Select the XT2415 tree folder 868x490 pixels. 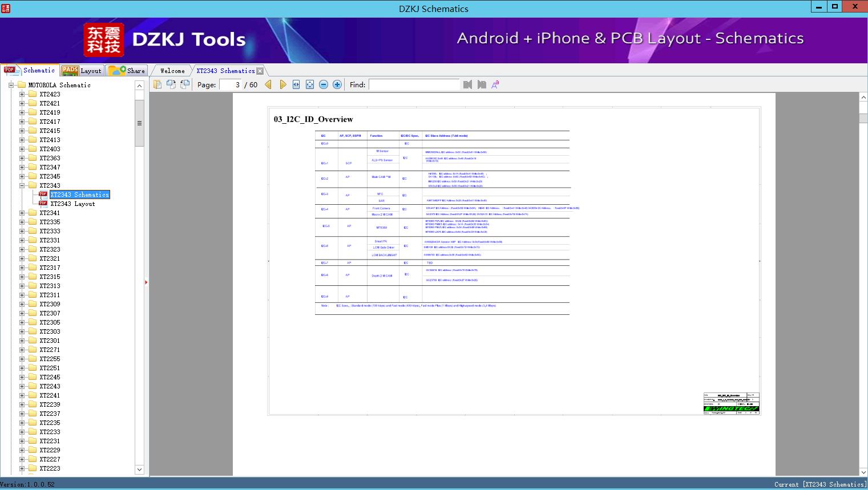[x=50, y=131]
